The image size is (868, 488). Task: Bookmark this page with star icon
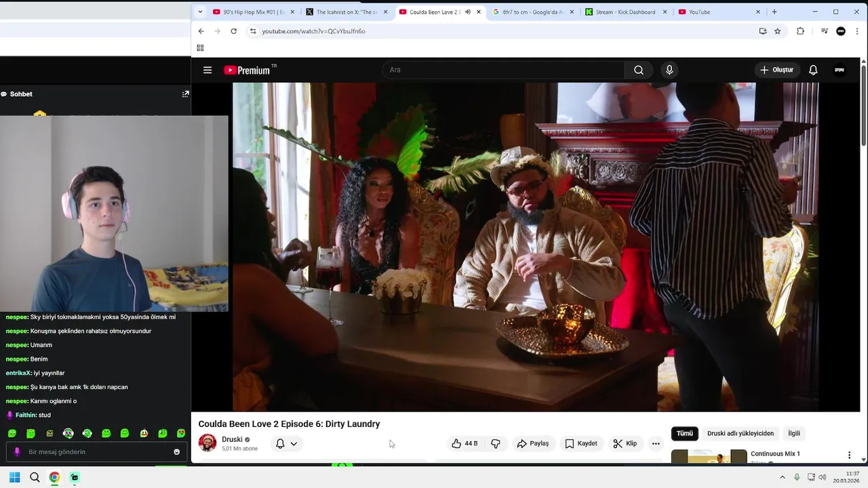(x=778, y=31)
